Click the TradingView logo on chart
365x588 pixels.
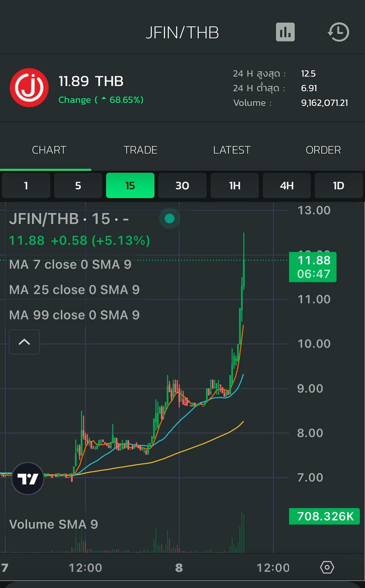(x=28, y=478)
